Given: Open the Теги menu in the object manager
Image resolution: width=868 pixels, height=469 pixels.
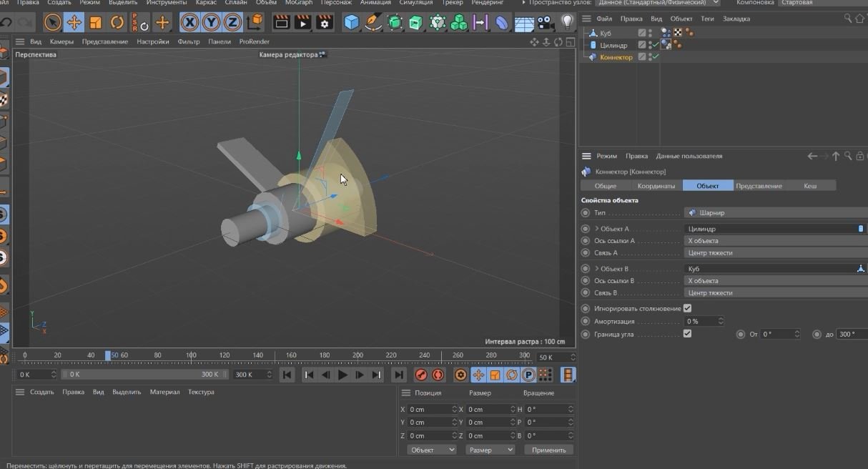Looking at the screenshot, I should [707, 19].
